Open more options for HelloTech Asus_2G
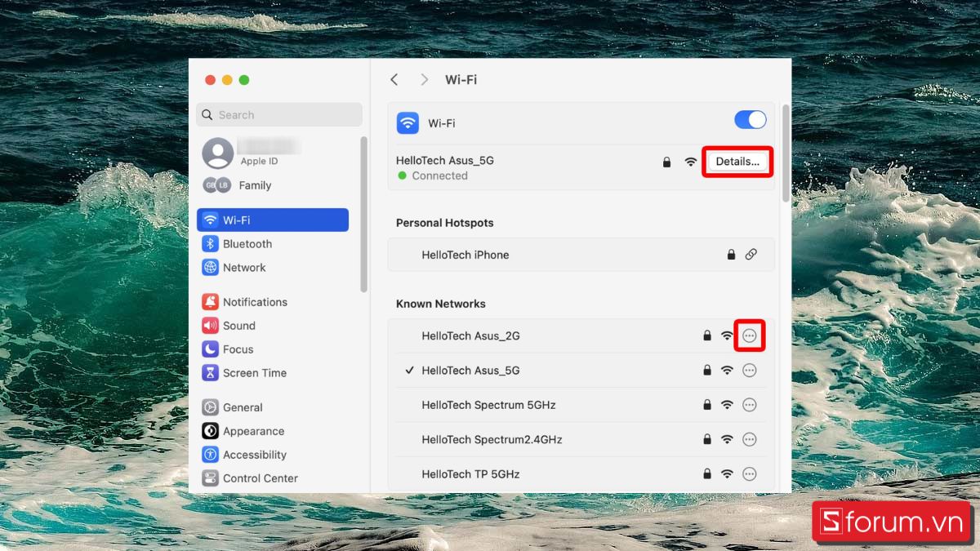The width and height of the screenshot is (980, 551). (x=750, y=335)
